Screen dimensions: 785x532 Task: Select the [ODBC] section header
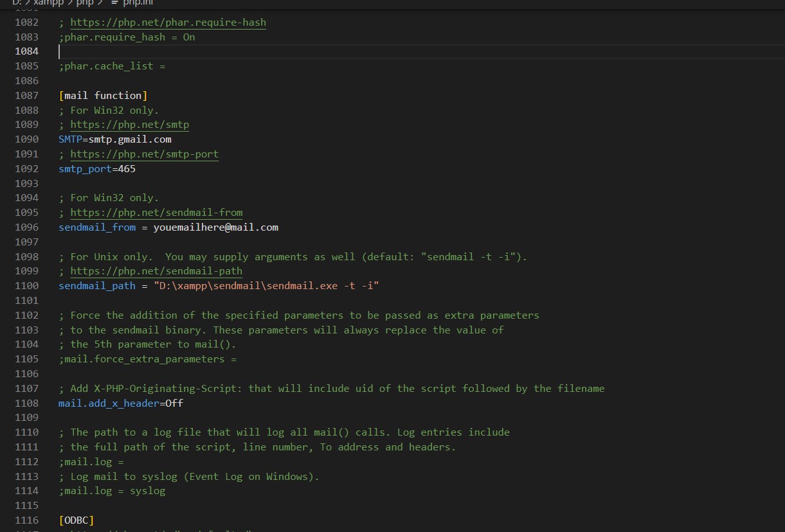(x=76, y=520)
